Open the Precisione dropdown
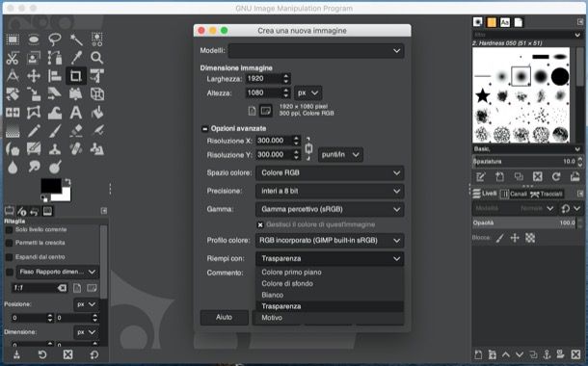588x366 pixels. pos(330,191)
